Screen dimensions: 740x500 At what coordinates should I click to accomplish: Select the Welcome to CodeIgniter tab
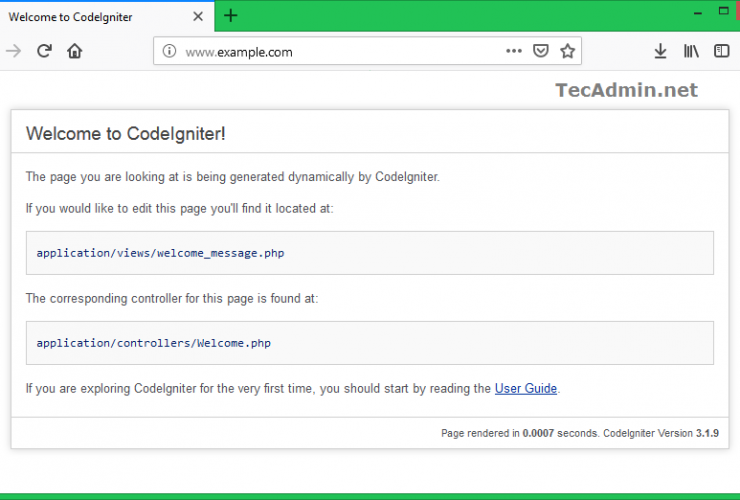[x=90, y=16]
